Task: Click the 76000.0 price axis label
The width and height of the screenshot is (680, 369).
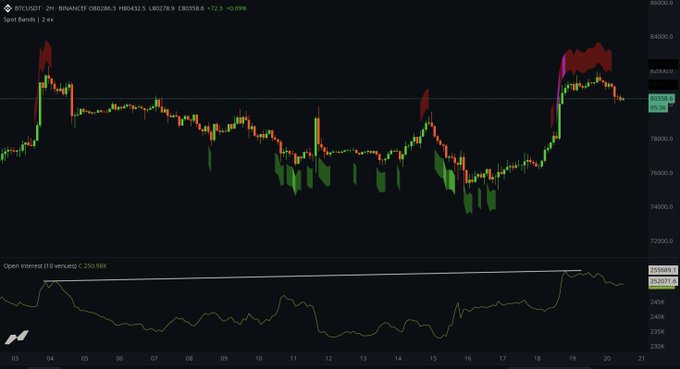Action: point(661,173)
